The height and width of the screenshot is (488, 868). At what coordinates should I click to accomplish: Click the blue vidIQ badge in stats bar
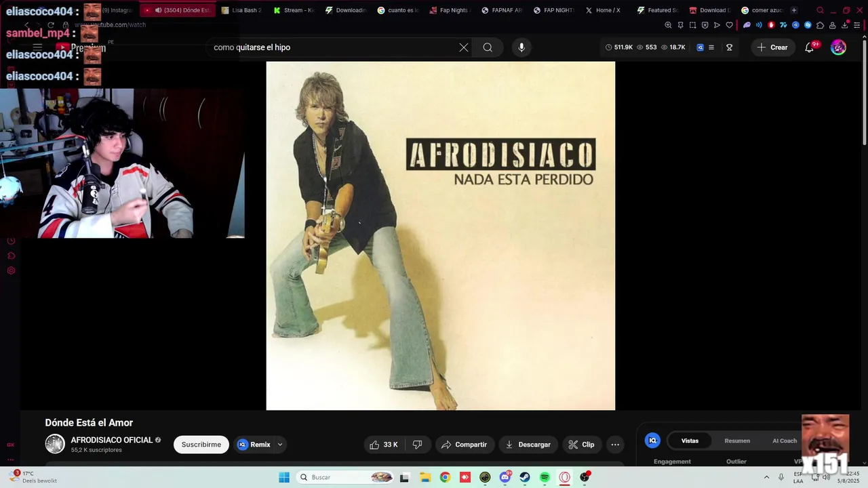(x=701, y=47)
